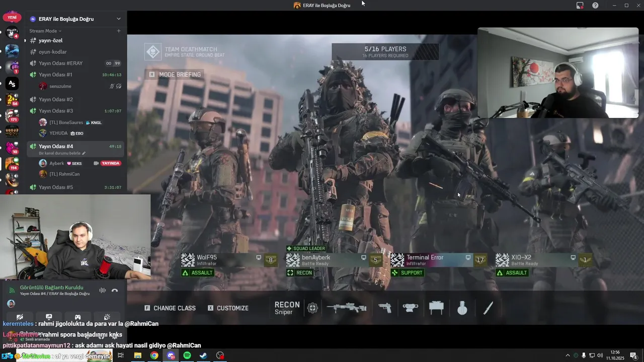644x362 pixels.
Task: Select the grenade loadout slot
Action: click(x=462, y=308)
